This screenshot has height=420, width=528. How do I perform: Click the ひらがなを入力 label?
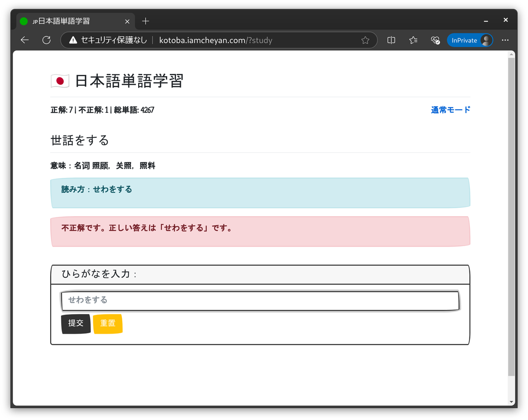coord(99,274)
